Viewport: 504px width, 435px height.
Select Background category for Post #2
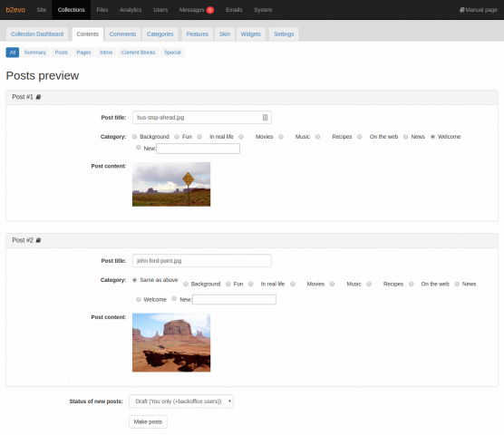pyautogui.click(x=186, y=284)
